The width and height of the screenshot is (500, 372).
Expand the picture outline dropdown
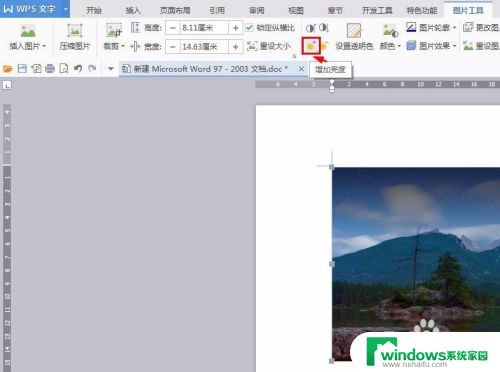pyautogui.click(x=454, y=28)
